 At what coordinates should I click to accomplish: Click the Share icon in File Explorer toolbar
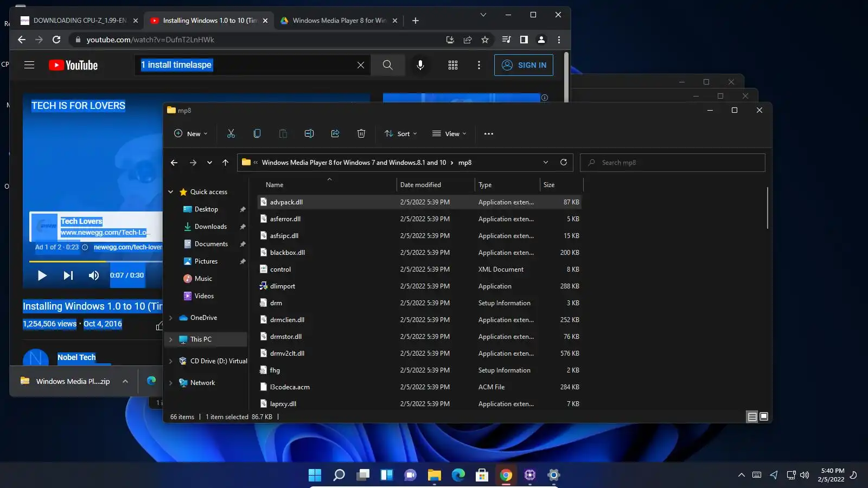pyautogui.click(x=335, y=133)
